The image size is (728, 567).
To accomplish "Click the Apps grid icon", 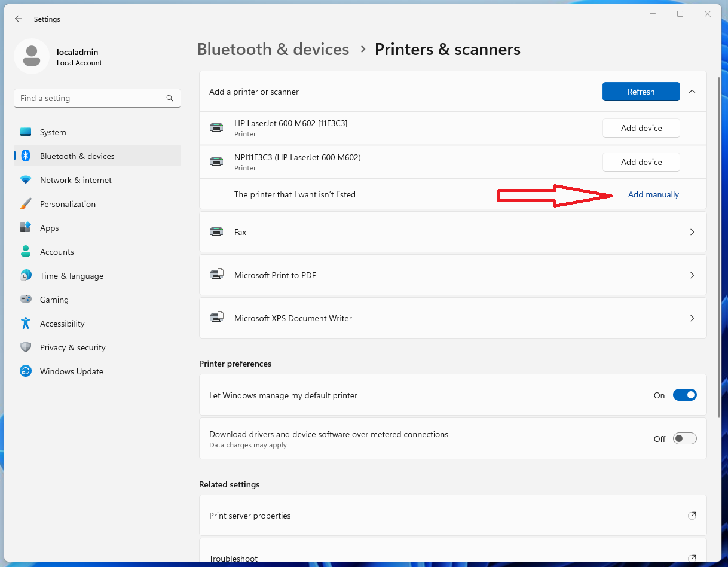I will pyautogui.click(x=26, y=228).
